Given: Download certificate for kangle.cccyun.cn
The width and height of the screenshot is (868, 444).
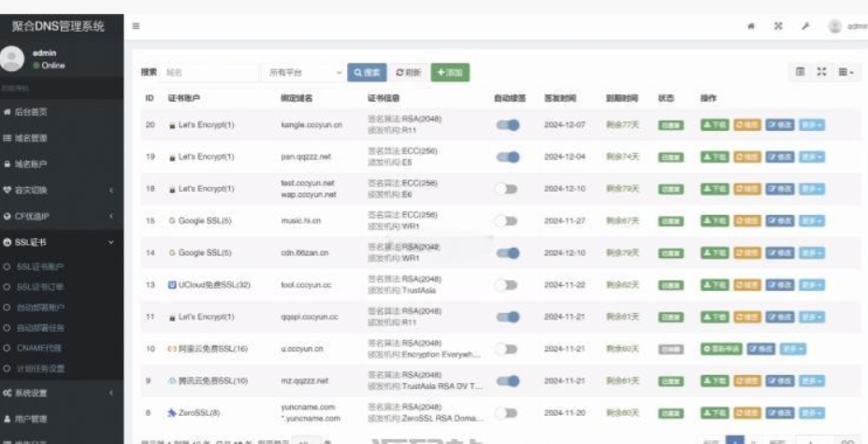Looking at the screenshot, I should 716,125.
